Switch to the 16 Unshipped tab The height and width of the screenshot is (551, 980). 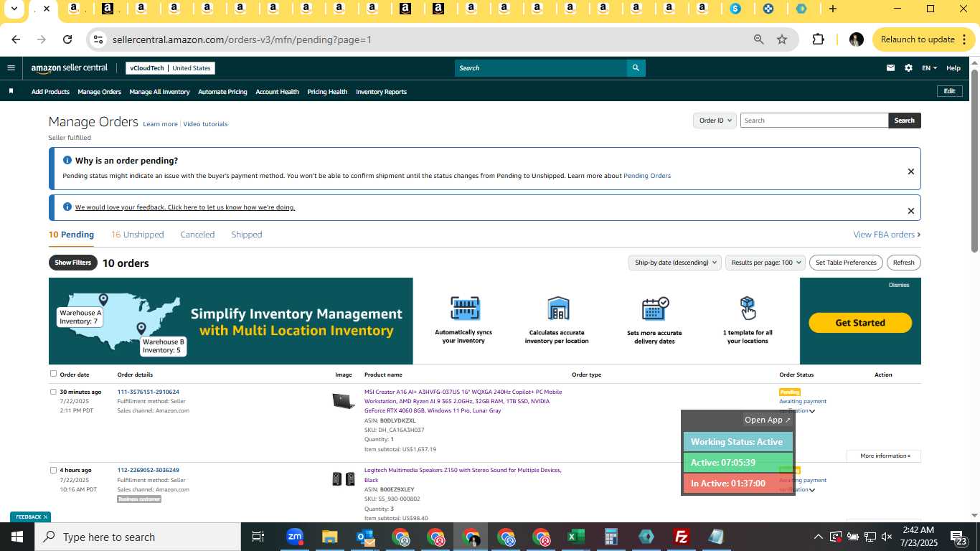point(137,235)
